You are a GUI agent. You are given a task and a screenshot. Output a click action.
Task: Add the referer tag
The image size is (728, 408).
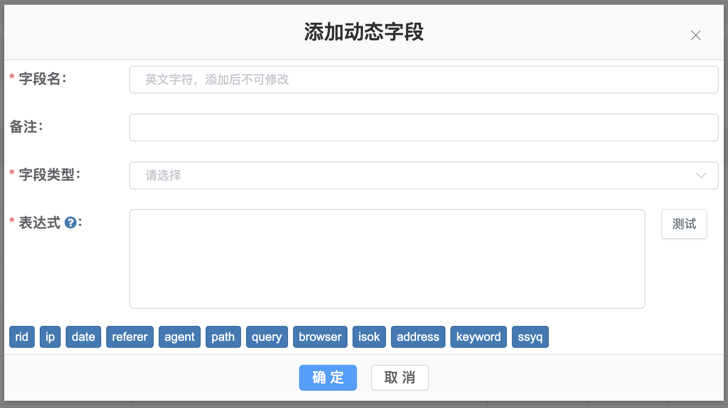click(x=130, y=337)
